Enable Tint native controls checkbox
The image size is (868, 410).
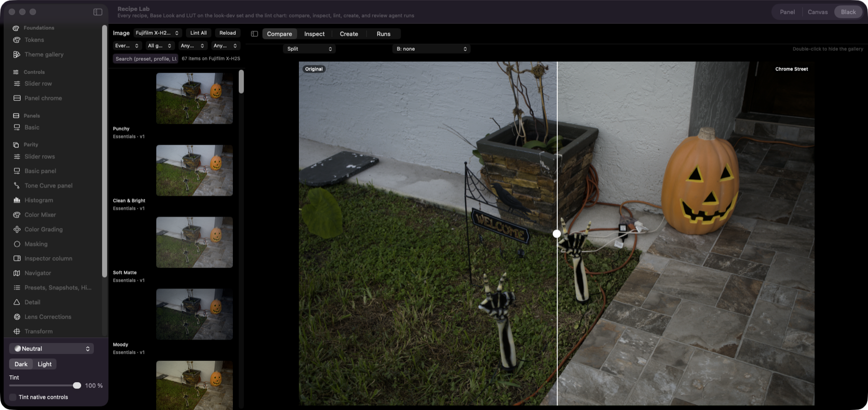point(13,397)
